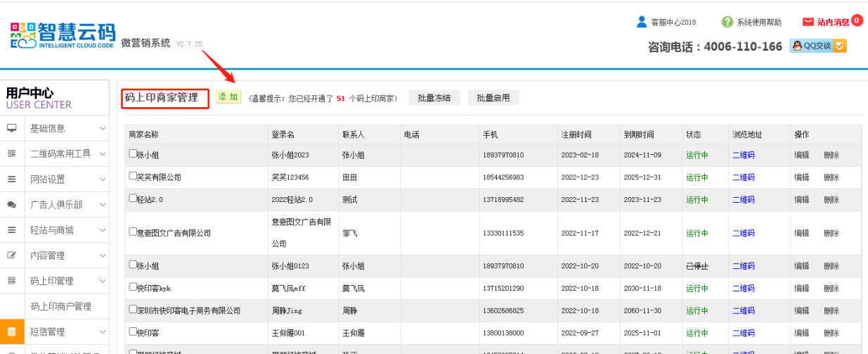Select the 意壹图文广告有限公司 merchant checkbox
Viewport: 868px width, 354px height.
(133, 232)
